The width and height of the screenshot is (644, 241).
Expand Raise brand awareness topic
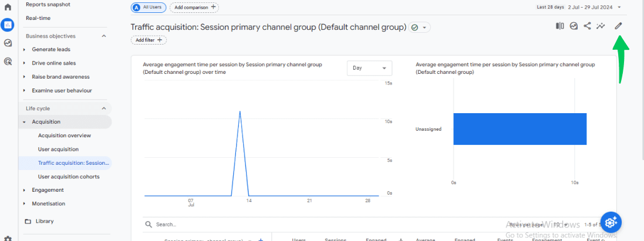24,77
